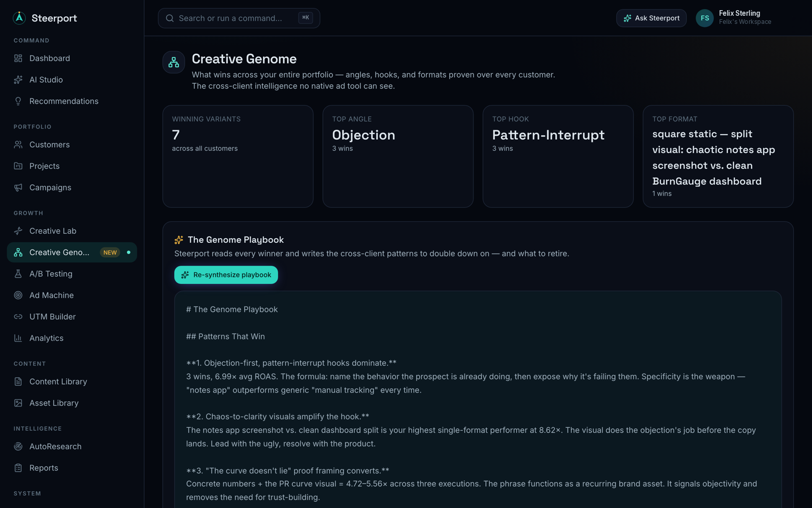Go to Asset Library
Viewport: 812px width, 508px height.
click(x=72, y=403)
